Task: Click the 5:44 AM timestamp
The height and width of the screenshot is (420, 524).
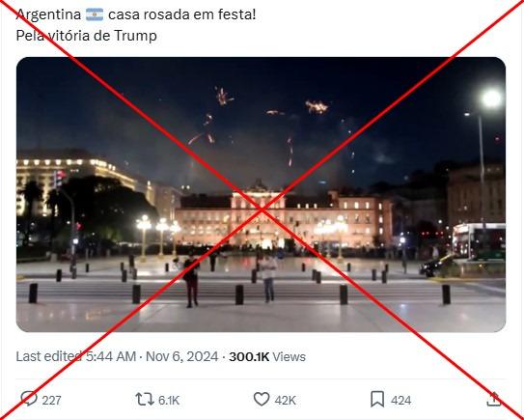Action: pyautogui.click(x=111, y=357)
